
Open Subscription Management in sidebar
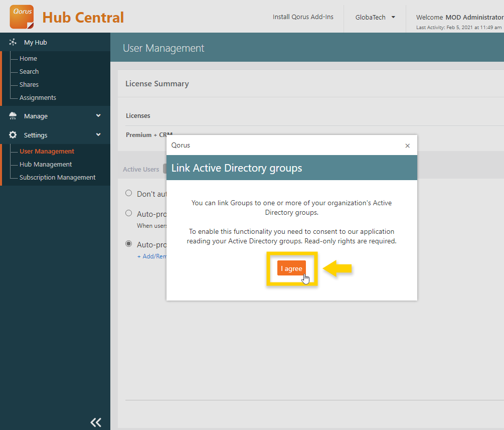[x=57, y=177]
